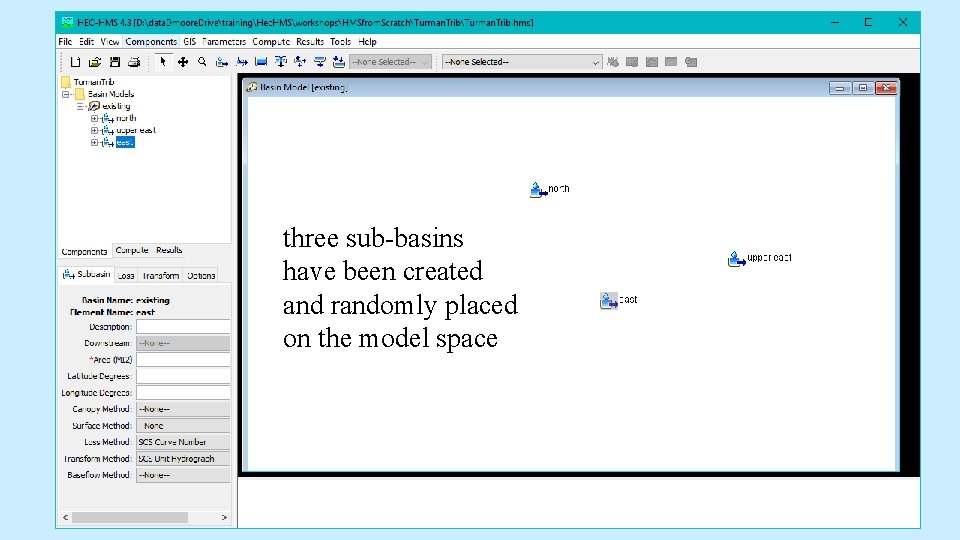Choose the Diversion creation tool

point(300,62)
